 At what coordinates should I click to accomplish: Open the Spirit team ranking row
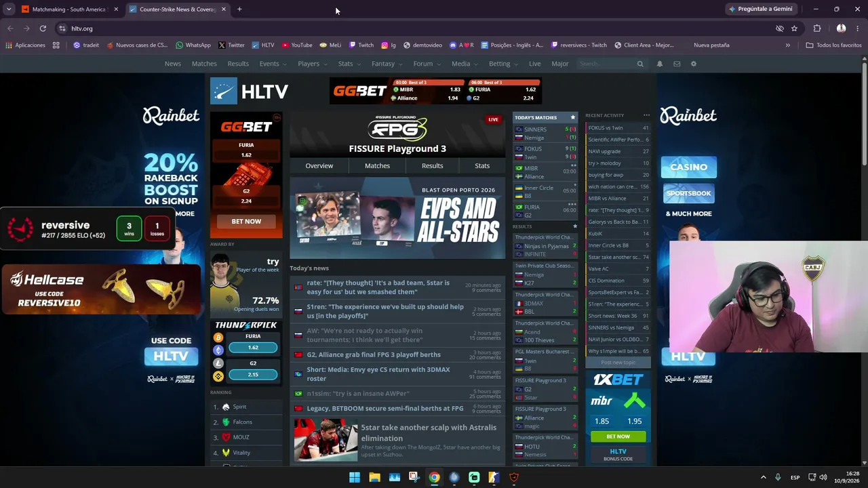(246, 407)
